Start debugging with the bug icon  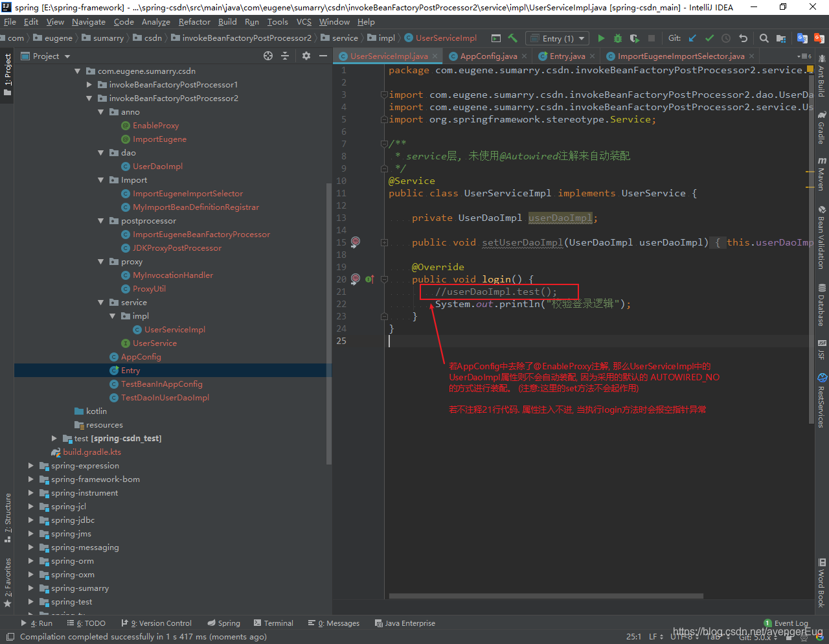(x=618, y=38)
